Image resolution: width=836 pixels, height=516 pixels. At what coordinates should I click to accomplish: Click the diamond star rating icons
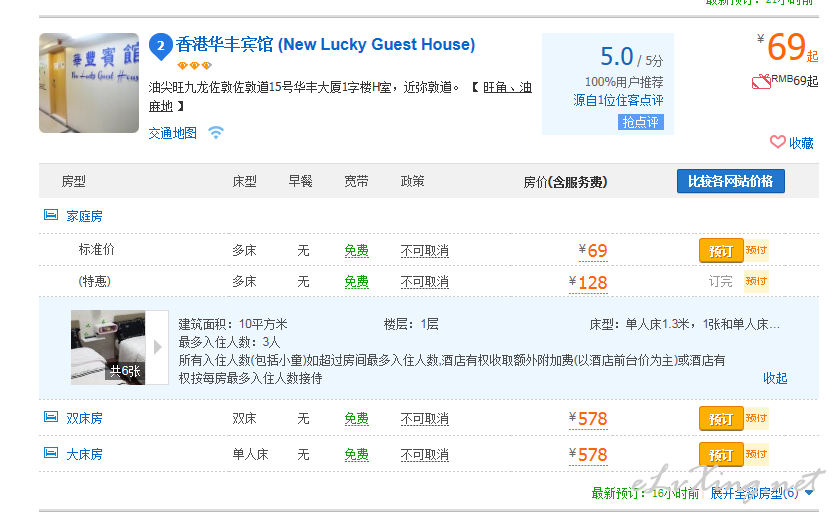pos(194,66)
